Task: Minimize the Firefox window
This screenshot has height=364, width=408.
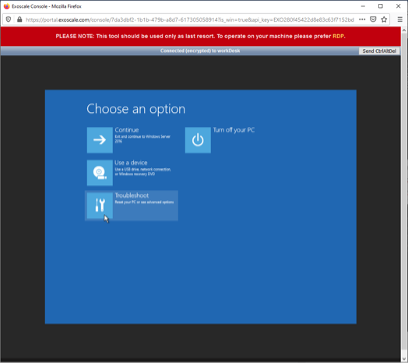Action: click(x=363, y=6)
